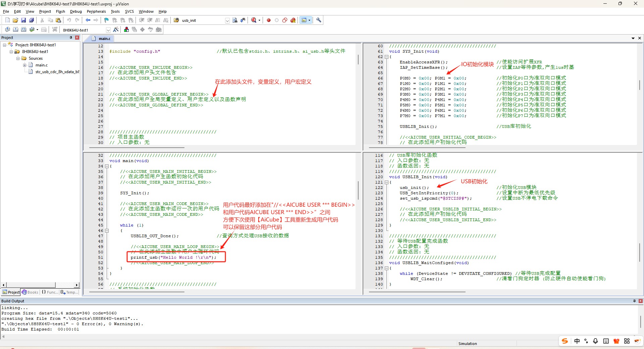644x349 pixels.
Task: Build the target files
Action: pyautogui.click(x=15, y=30)
